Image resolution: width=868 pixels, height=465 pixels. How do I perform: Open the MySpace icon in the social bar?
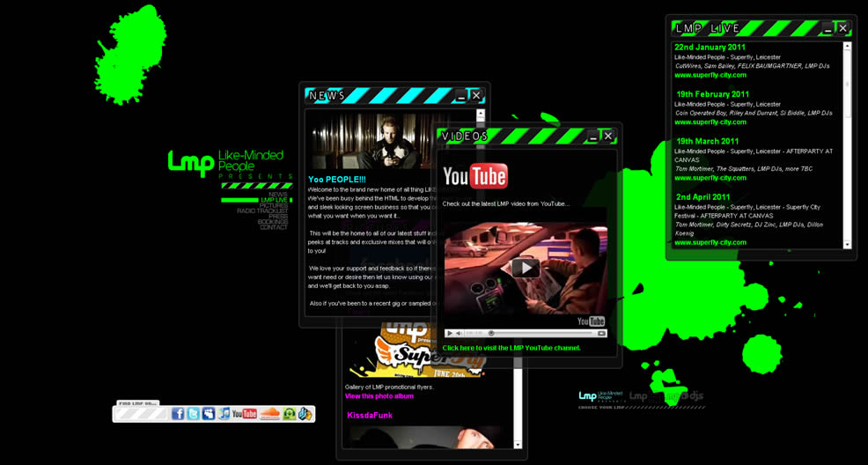tap(209, 414)
